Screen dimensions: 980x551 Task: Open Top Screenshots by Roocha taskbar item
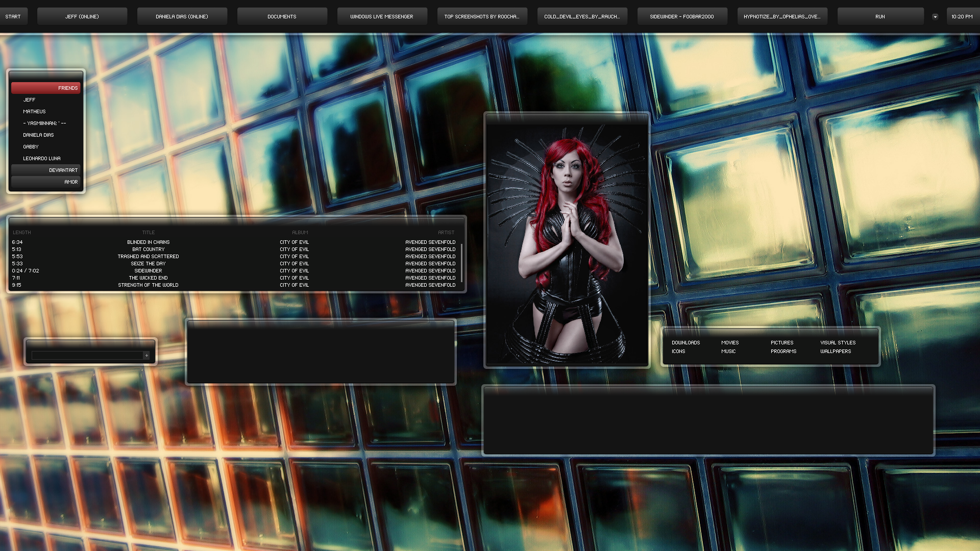pos(482,16)
